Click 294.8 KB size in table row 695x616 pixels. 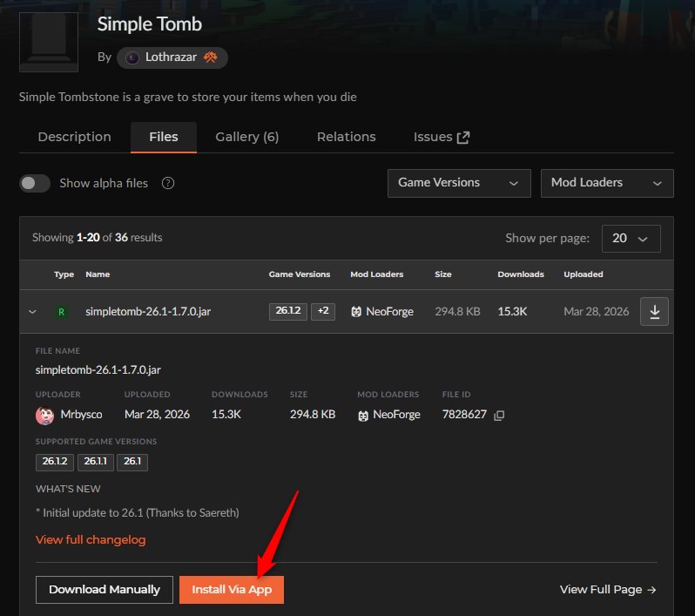tap(457, 312)
